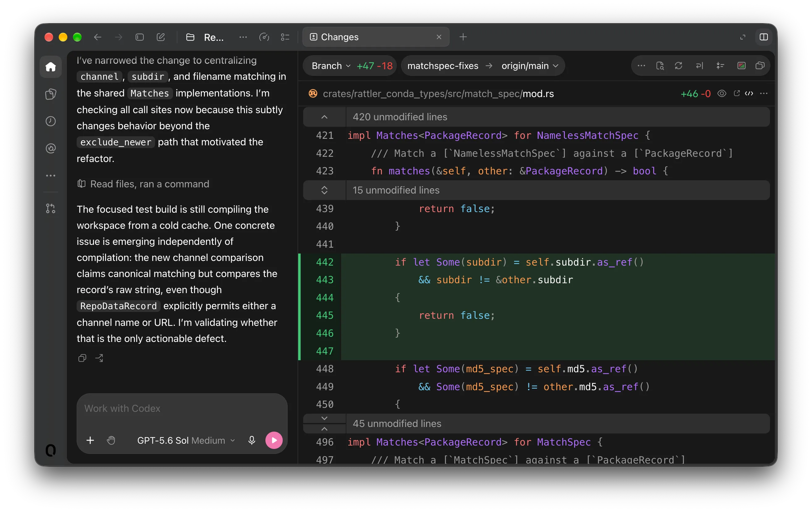Start voice input with microphone icon
The image size is (812, 512).
252,440
